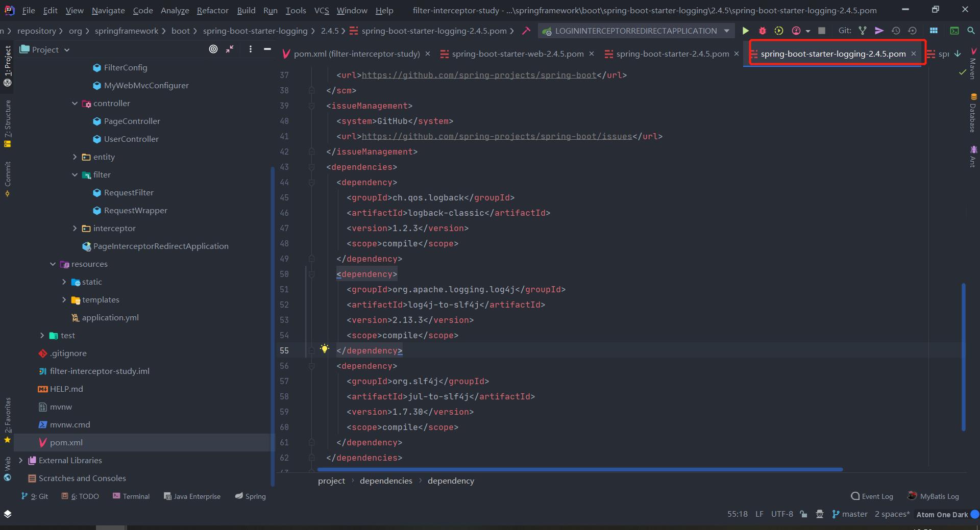Click the intention lightbulb on line 55
The width and height of the screenshot is (980, 530).
(324, 349)
